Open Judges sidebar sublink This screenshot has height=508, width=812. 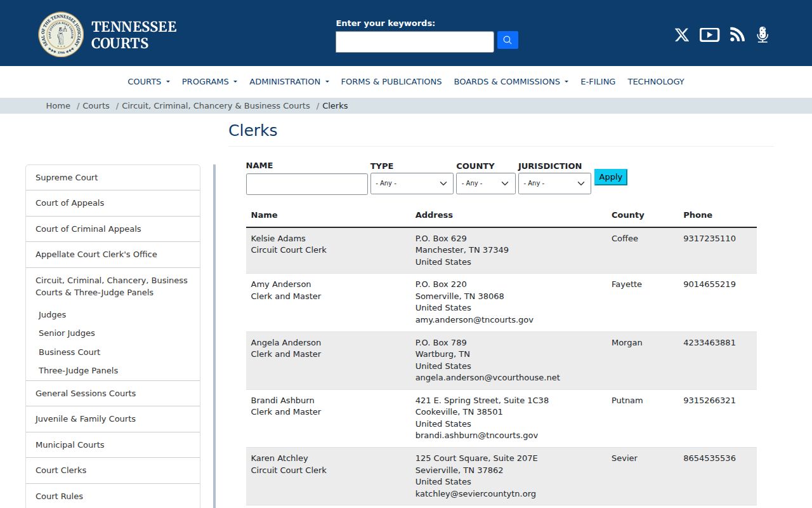pyautogui.click(x=52, y=315)
